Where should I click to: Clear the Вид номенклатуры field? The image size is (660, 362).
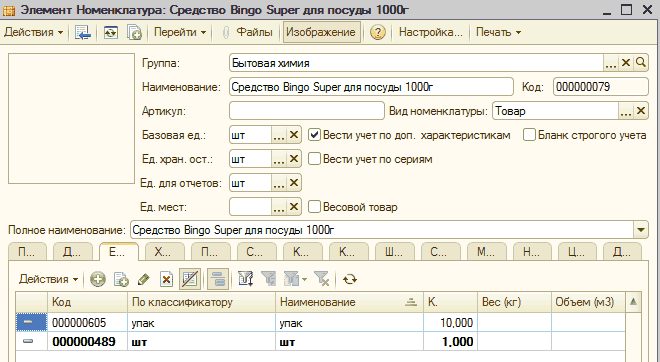[641, 111]
